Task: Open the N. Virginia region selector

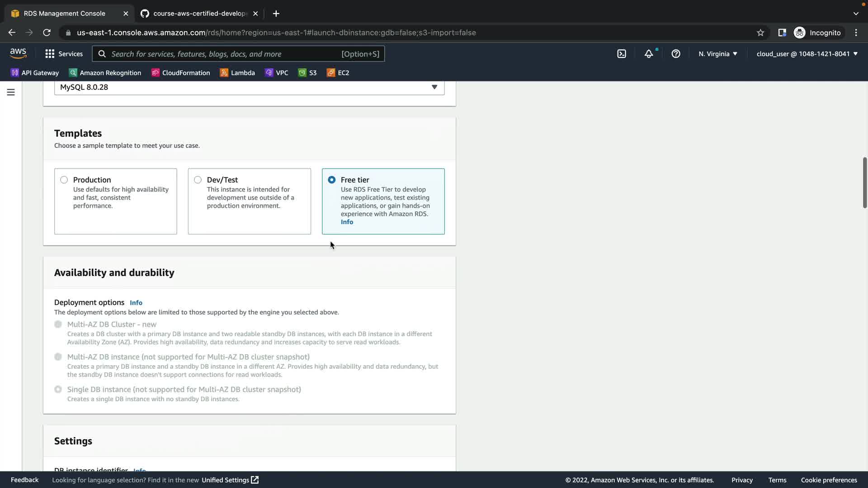Action: click(717, 54)
